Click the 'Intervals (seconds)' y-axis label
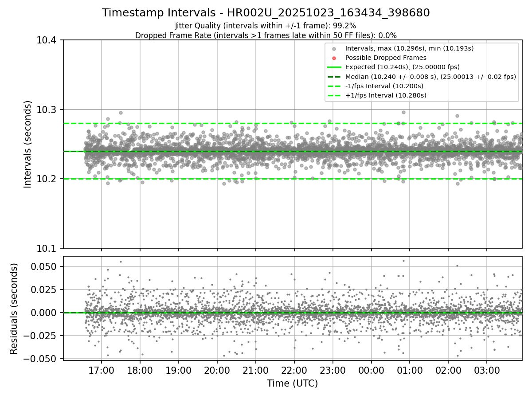Screen dimensions: 532x399 28,144
